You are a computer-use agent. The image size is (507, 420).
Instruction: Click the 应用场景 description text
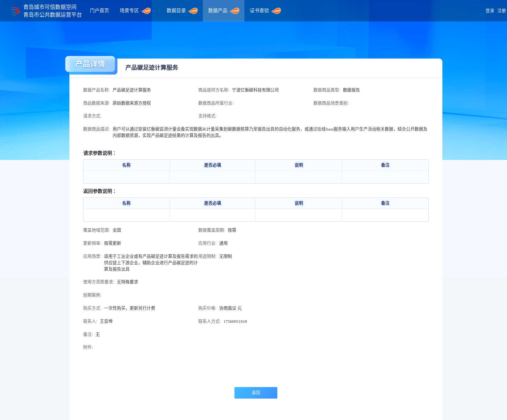(151, 263)
